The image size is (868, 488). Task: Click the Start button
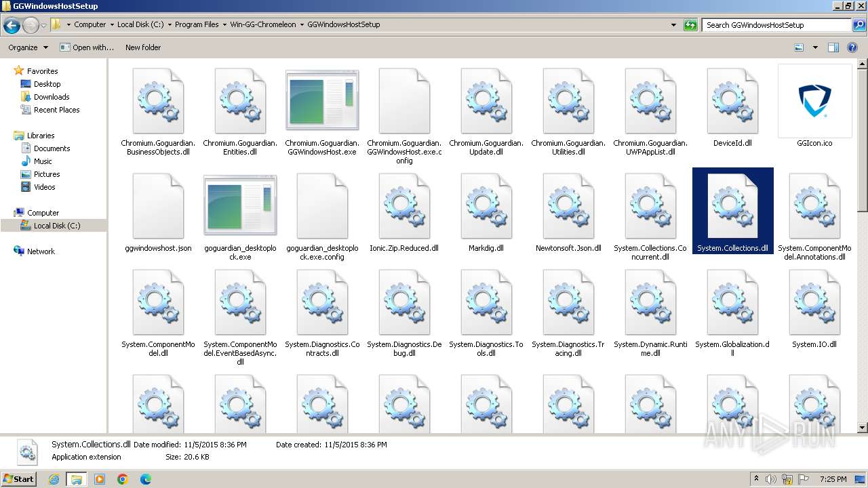pos(18,479)
